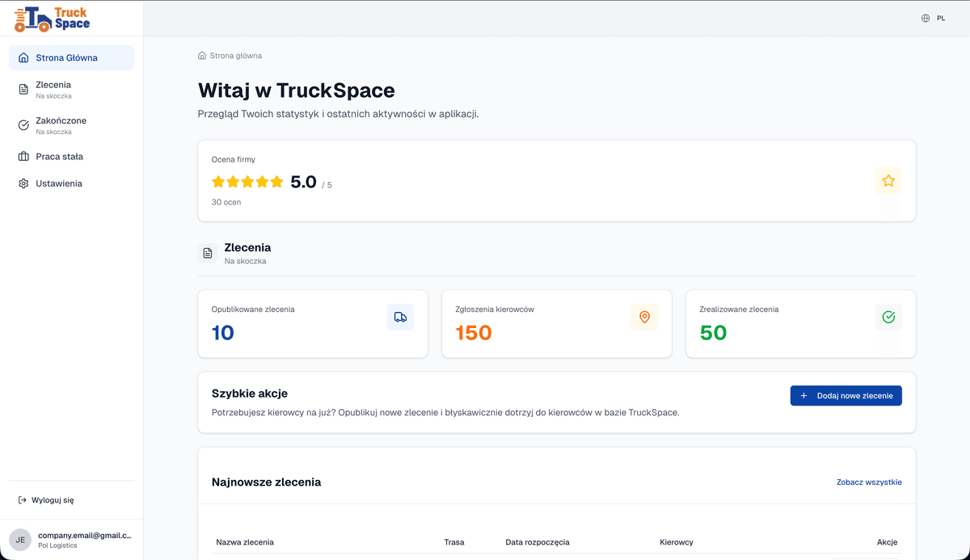
Task: Click the 5.0 rating score
Action: (x=303, y=182)
